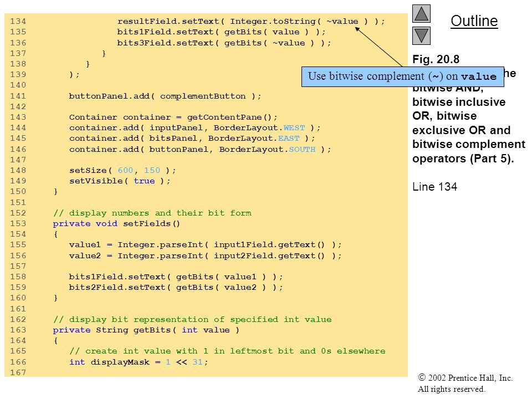Click line 135 bits1Field.setText( getBits( value ) )

221,32
